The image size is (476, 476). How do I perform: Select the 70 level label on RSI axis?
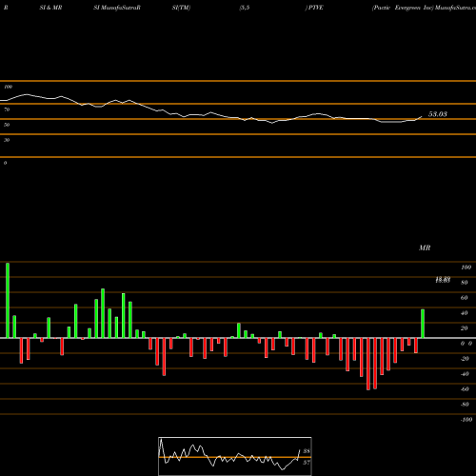(x=7, y=109)
